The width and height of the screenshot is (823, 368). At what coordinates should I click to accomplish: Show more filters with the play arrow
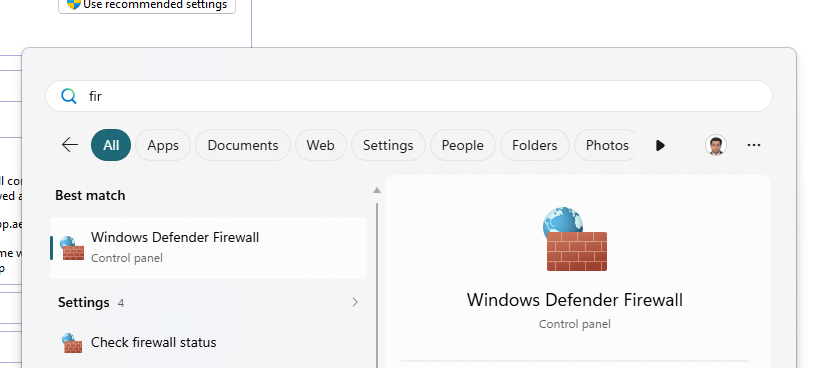660,145
